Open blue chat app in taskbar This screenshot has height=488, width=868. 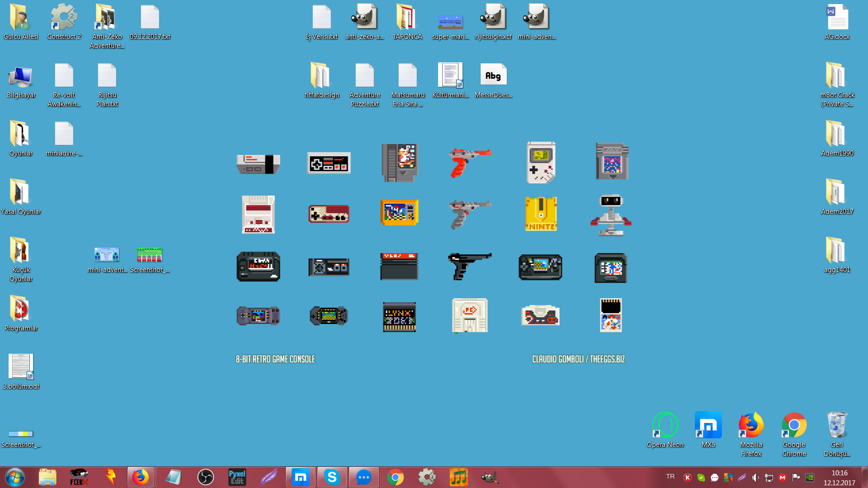pos(364,477)
